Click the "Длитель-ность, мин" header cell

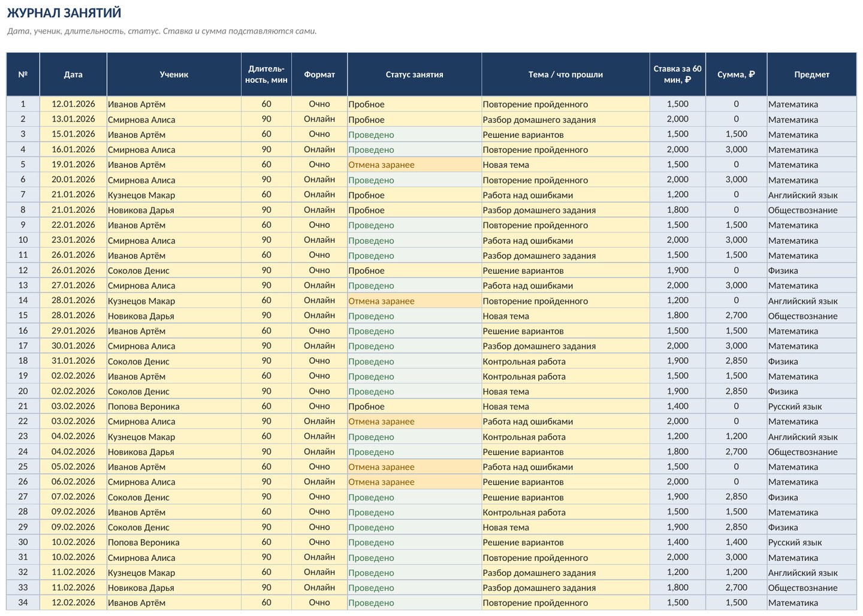[266, 74]
